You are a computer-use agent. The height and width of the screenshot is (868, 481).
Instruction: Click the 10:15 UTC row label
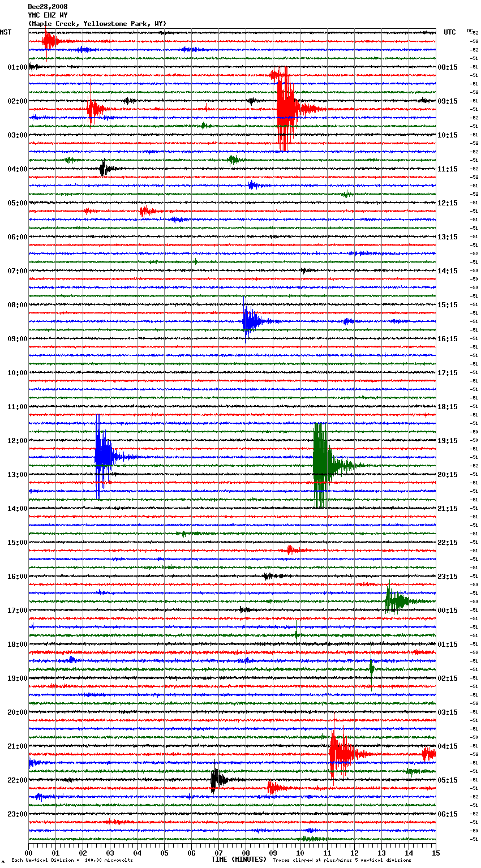[448, 135]
